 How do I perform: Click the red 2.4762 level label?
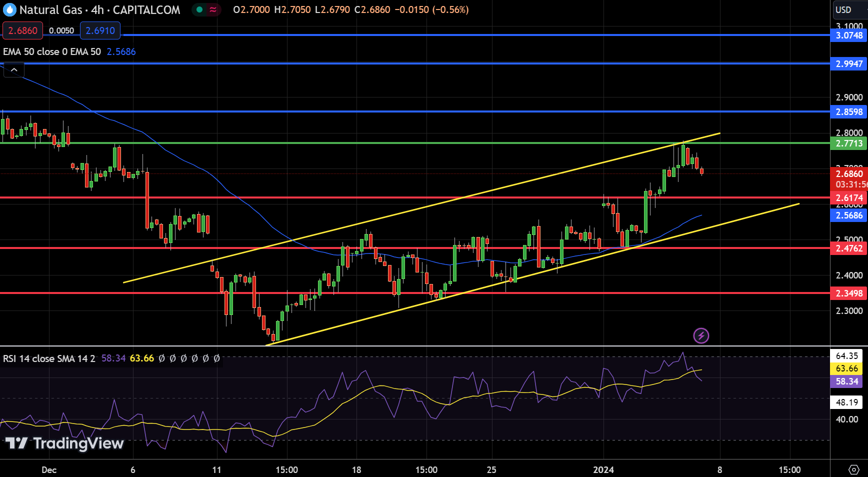tap(848, 248)
